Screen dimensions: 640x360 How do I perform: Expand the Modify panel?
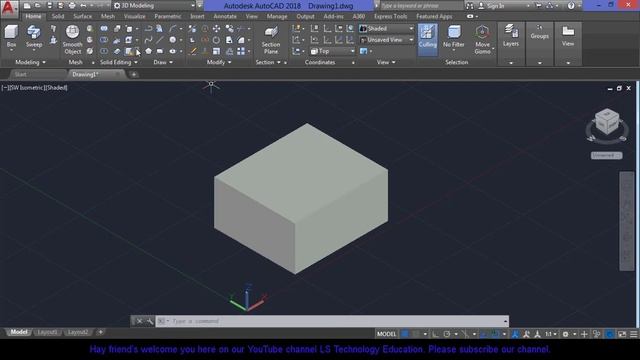point(219,62)
